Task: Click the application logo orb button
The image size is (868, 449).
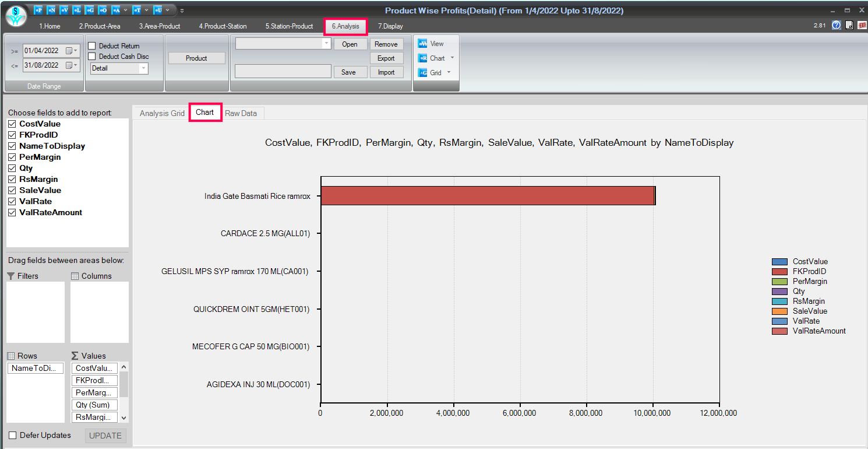Action: coord(16,16)
